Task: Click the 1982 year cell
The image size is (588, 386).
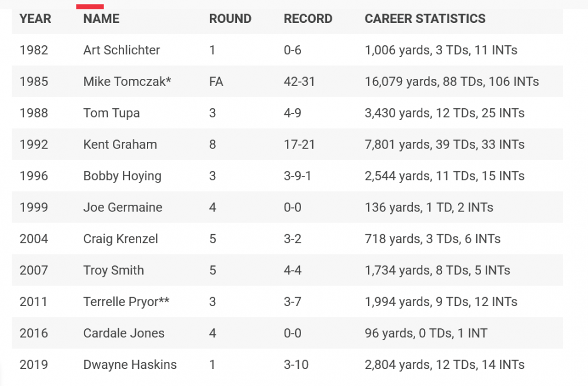Action: (x=34, y=50)
